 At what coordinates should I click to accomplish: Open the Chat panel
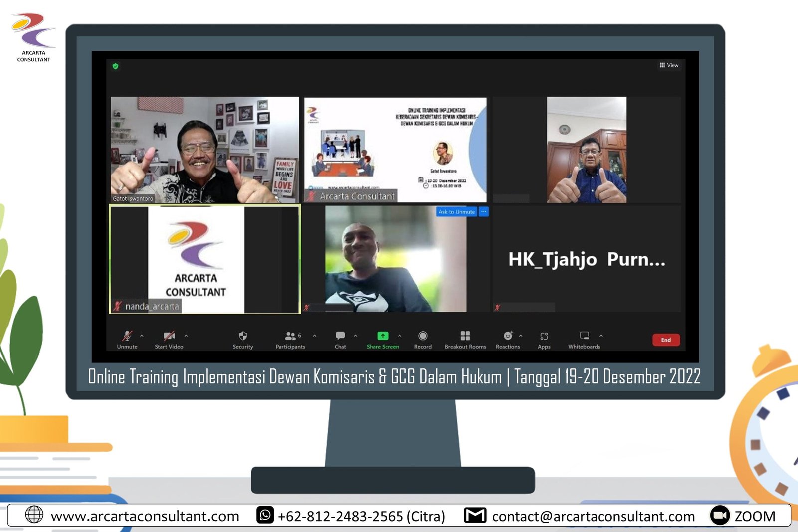tap(340, 336)
